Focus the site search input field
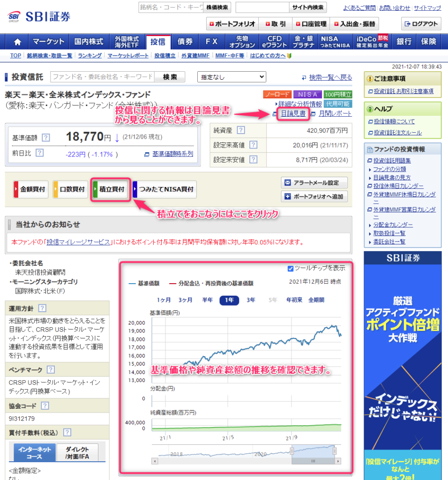Viewport: 448px width, 480px height. tap(262, 7)
